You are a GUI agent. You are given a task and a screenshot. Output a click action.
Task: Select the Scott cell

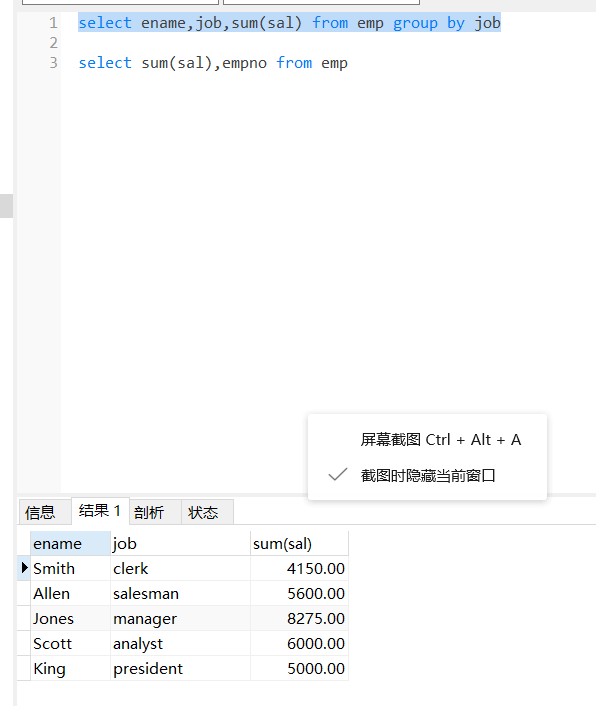(x=70, y=643)
